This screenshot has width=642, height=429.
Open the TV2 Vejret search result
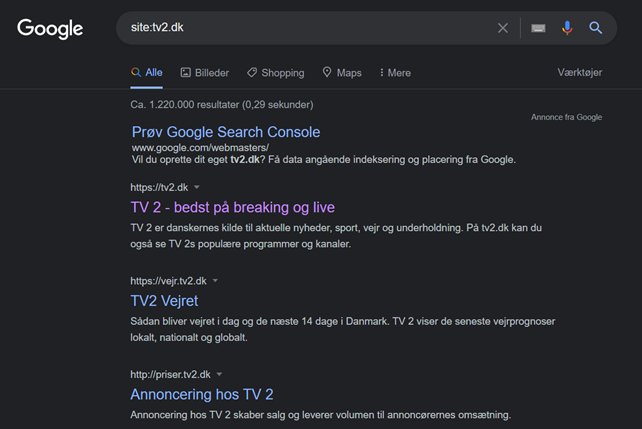point(164,301)
